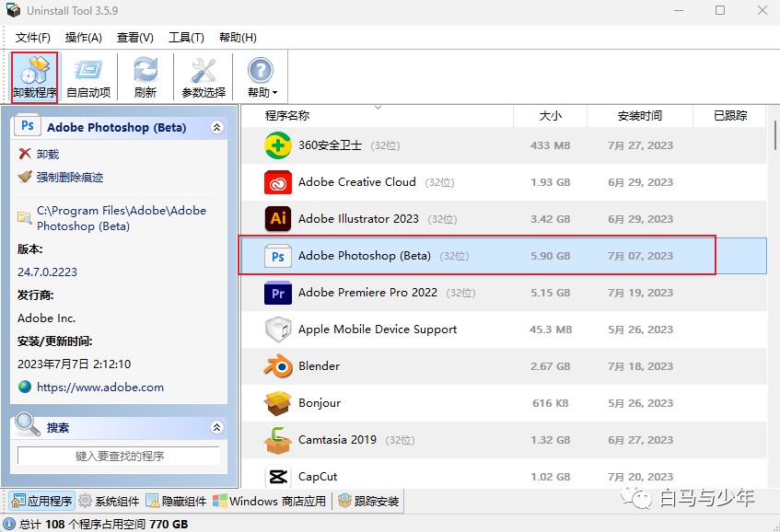The image size is (780, 532).
Task: Click the red X uninstall icon
Action: 24,154
